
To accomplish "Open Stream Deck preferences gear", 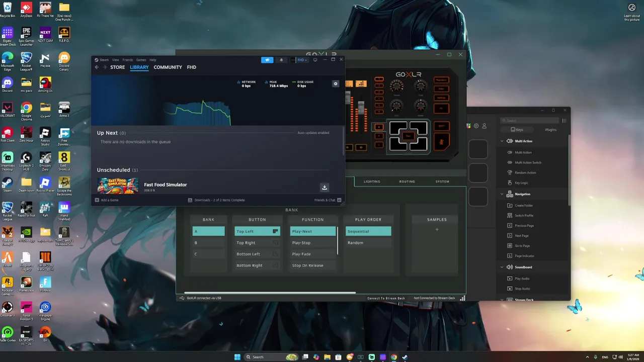I will click(x=476, y=126).
